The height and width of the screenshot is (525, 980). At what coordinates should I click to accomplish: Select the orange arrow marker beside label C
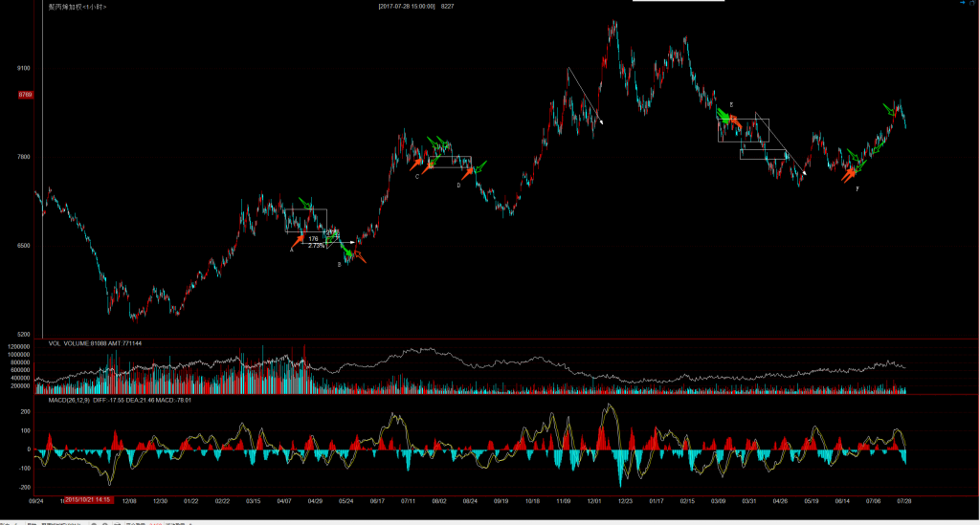[x=416, y=164]
